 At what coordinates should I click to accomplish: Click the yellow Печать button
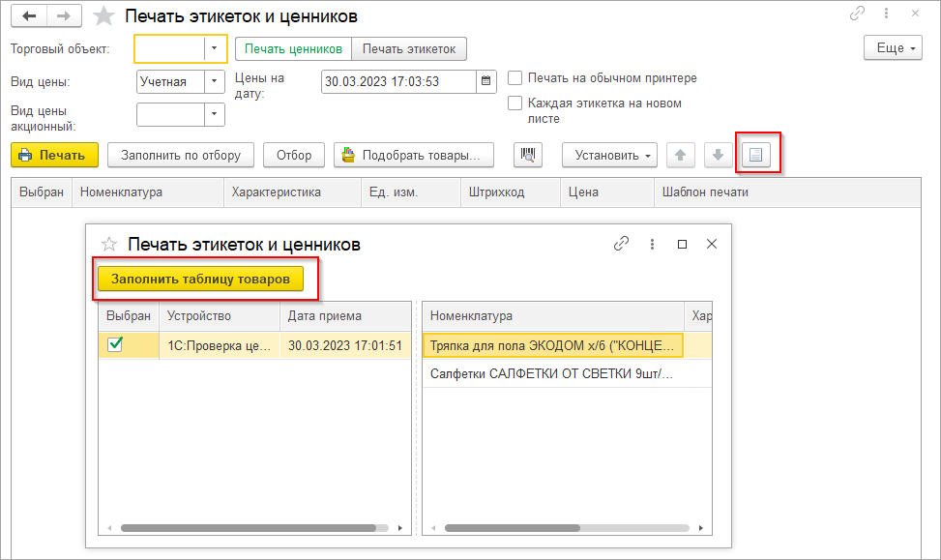[x=54, y=155]
